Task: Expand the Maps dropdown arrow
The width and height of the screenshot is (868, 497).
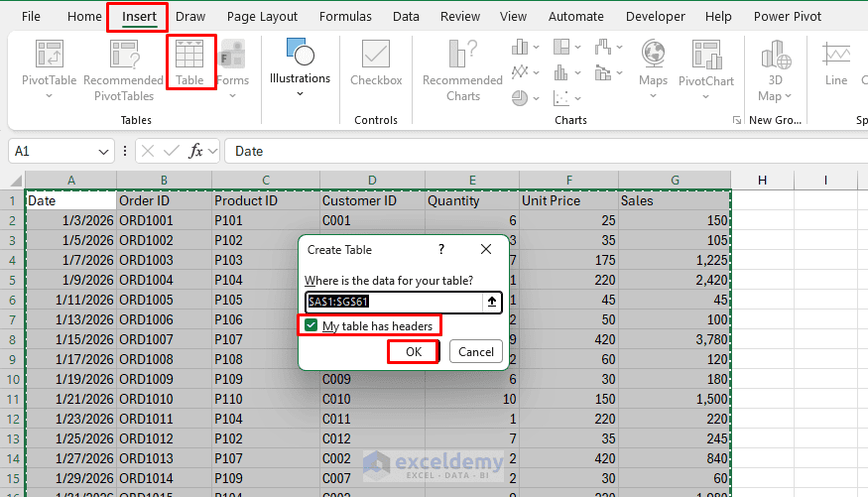Action: pyautogui.click(x=653, y=96)
